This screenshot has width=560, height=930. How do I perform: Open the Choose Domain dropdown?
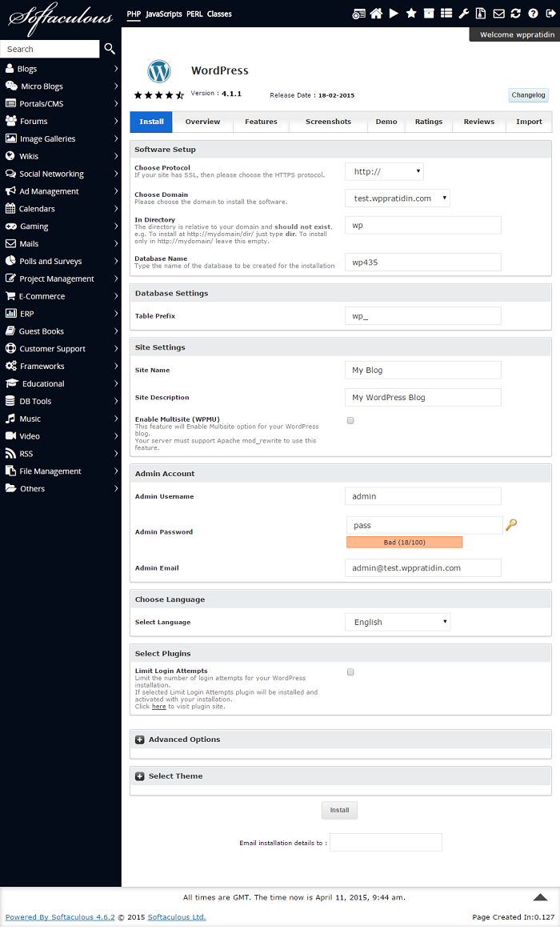398,198
